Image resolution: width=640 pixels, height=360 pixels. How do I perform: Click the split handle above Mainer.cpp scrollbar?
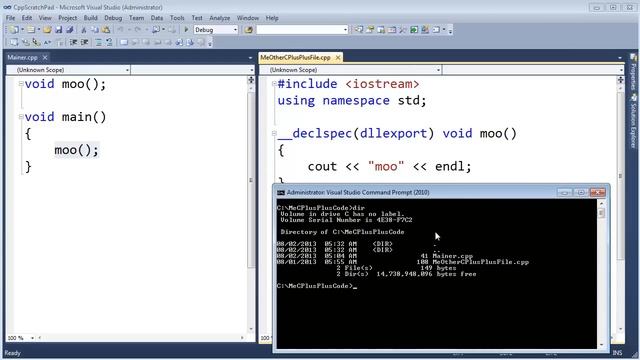251,80
